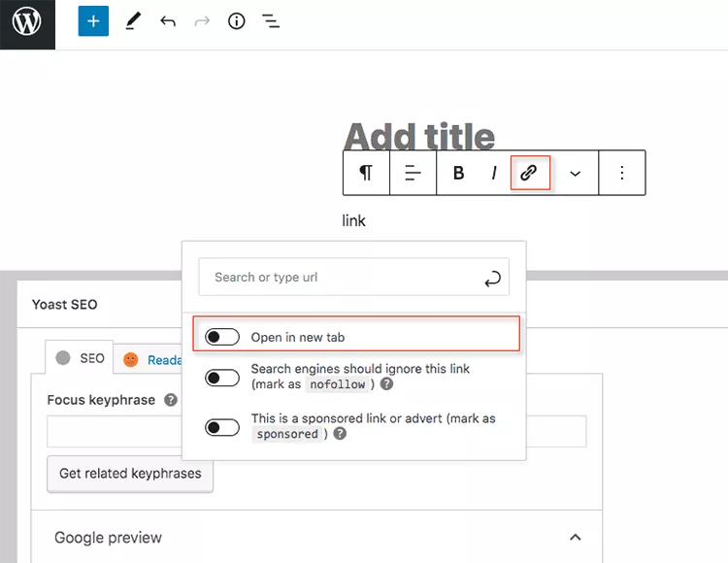Toggle bold formatting
Viewport: 728px width, 563px height.
pos(458,174)
